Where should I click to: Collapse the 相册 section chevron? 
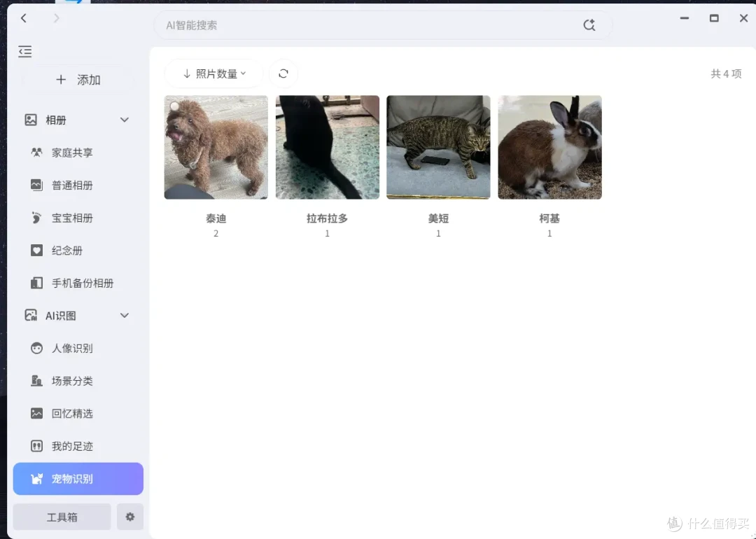tap(125, 120)
